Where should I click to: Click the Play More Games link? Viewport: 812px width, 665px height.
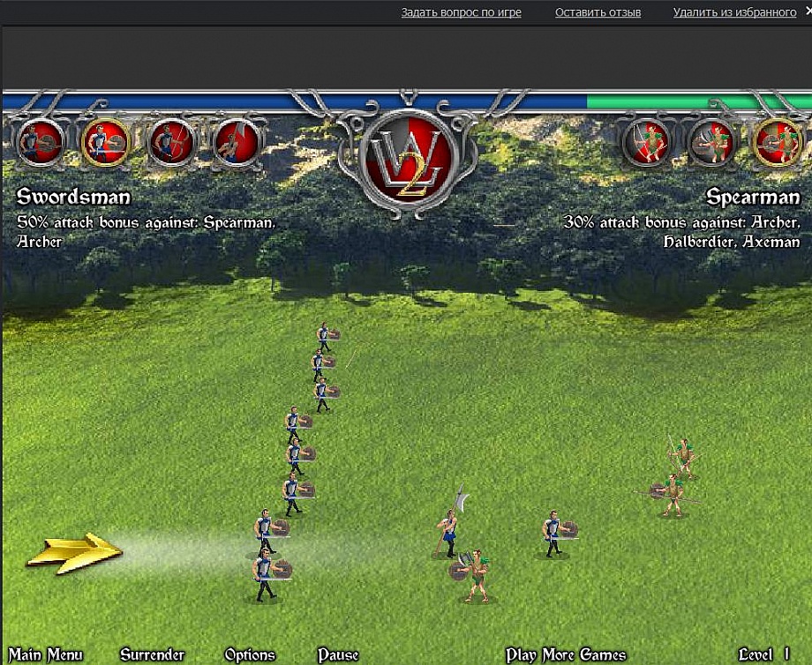pyautogui.click(x=566, y=654)
